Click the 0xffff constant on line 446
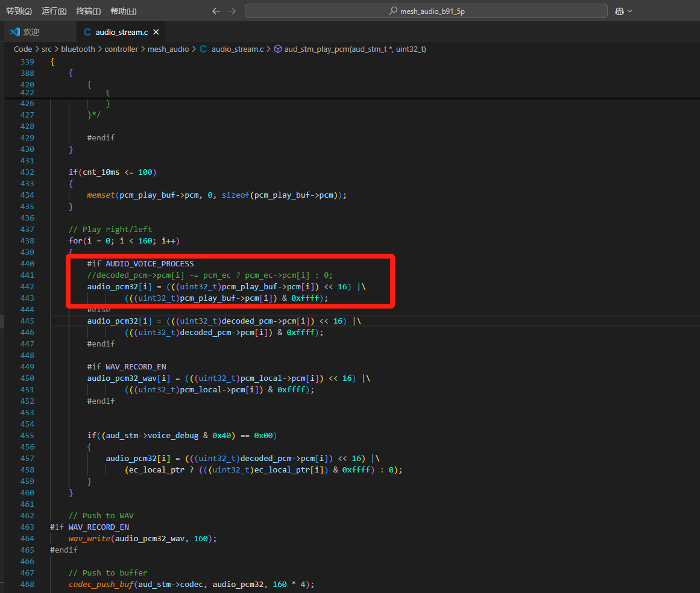Viewport: 700px width, 593px height. [x=300, y=333]
